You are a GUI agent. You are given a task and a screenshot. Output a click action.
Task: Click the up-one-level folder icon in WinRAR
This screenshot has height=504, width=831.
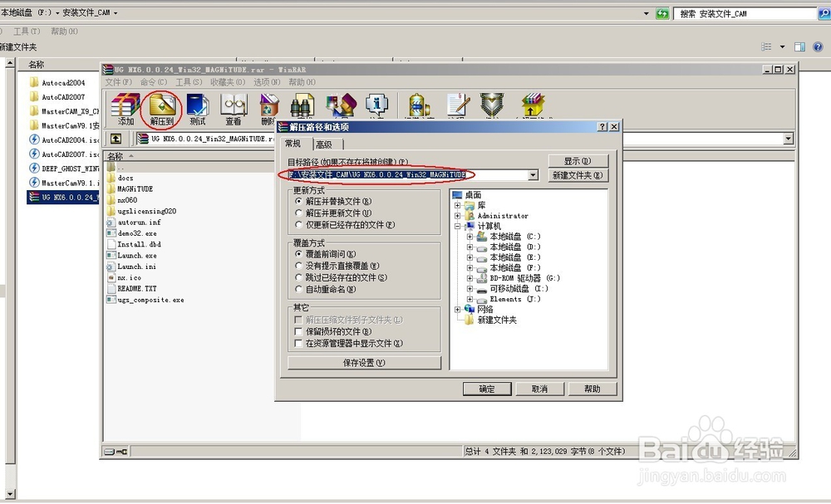[116, 139]
